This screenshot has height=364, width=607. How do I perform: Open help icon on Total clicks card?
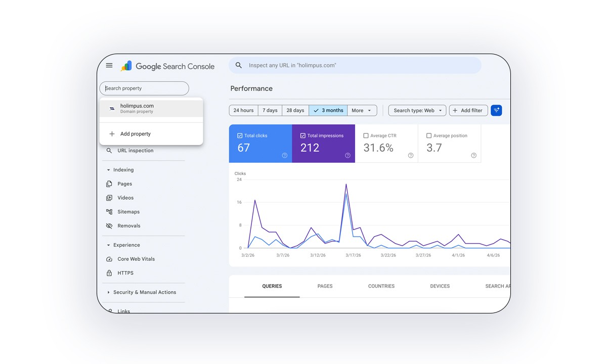[x=285, y=155]
